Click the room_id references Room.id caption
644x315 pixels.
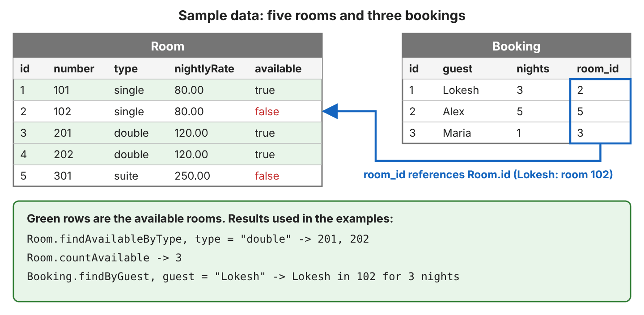click(488, 174)
